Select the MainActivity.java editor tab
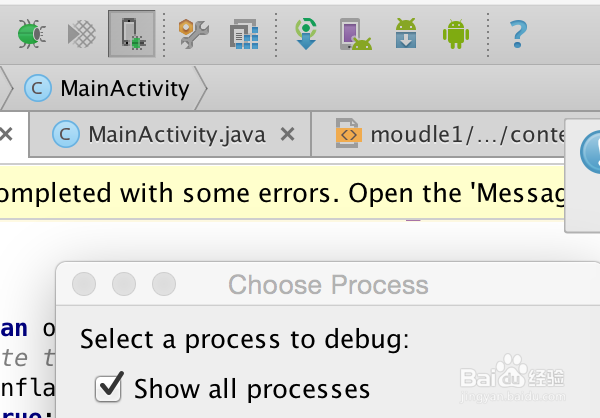Screen dimensions: 600x418 point(160,134)
